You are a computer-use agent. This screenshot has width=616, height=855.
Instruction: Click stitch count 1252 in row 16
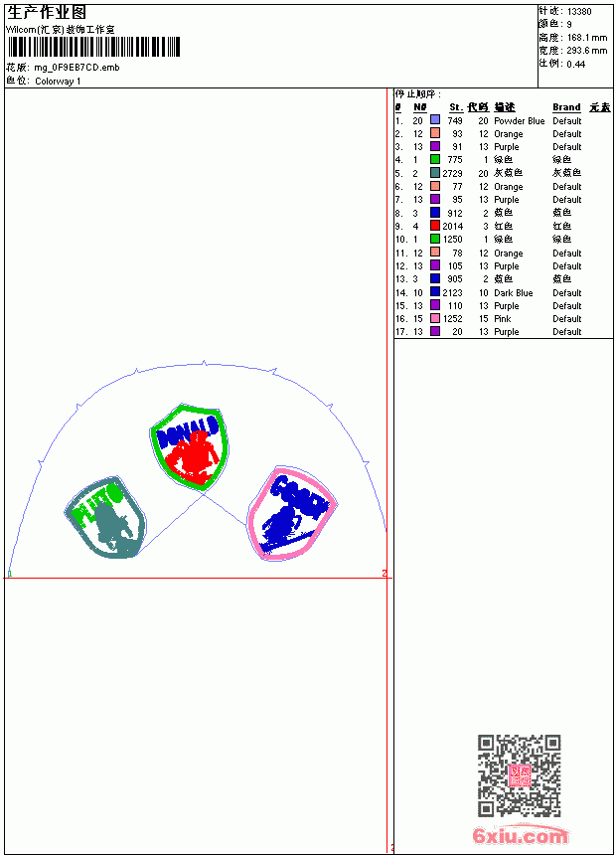pyautogui.click(x=452, y=319)
